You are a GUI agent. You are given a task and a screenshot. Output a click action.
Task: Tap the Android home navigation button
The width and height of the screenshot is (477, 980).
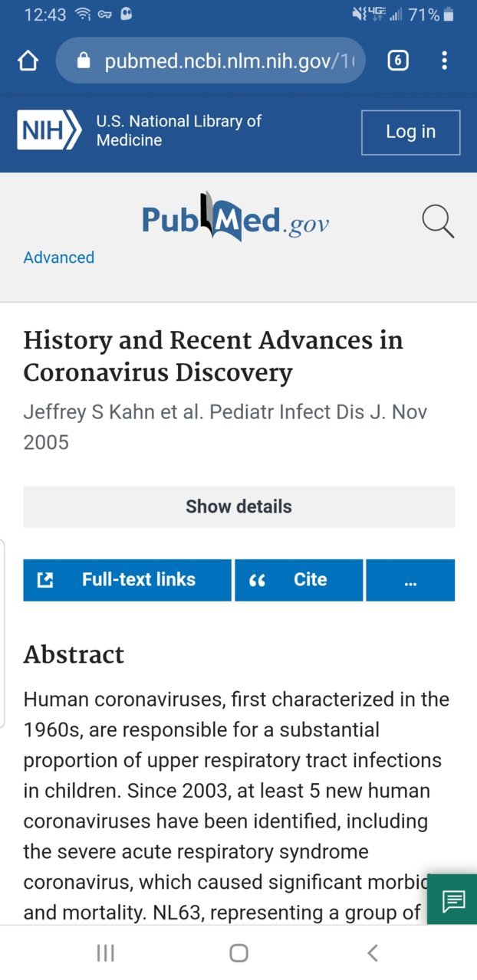point(238,952)
